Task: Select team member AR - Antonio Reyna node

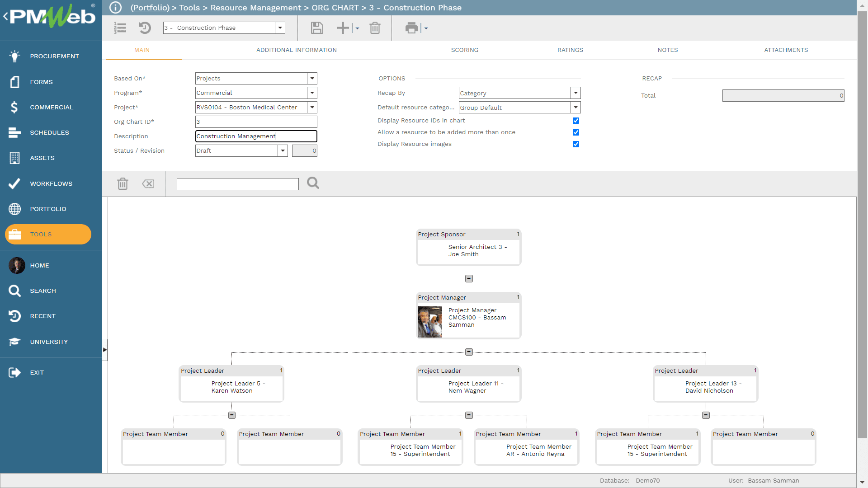Action: tap(527, 447)
